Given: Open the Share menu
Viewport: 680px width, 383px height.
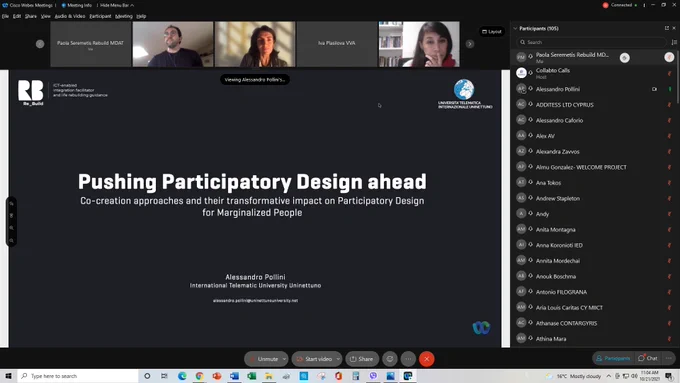Looking at the screenshot, I should click(31, 16).
